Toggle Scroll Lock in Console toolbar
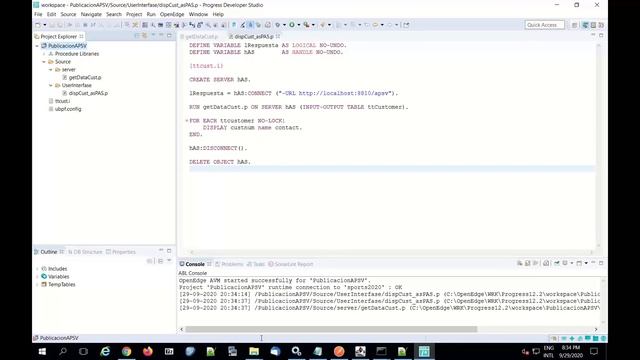 pyautogui.click(x=528, y=263)
